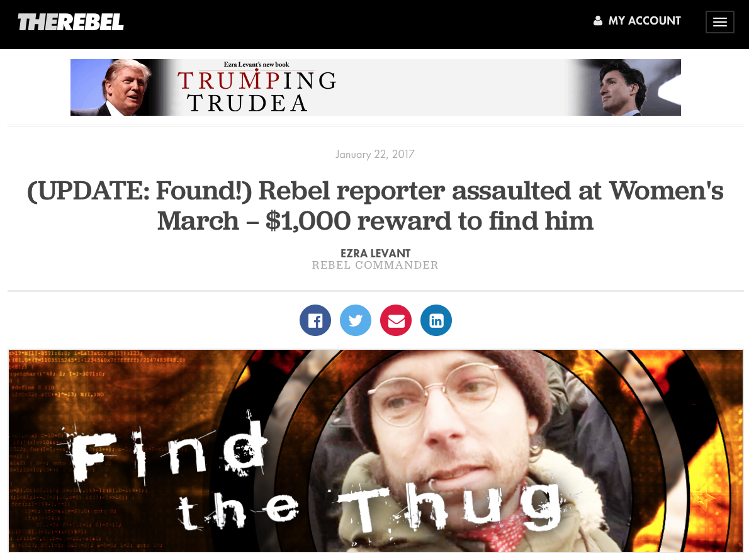Click the 'Find' text on hero image
Viewport: 749px width, 560px height.
tap(167, 449)
